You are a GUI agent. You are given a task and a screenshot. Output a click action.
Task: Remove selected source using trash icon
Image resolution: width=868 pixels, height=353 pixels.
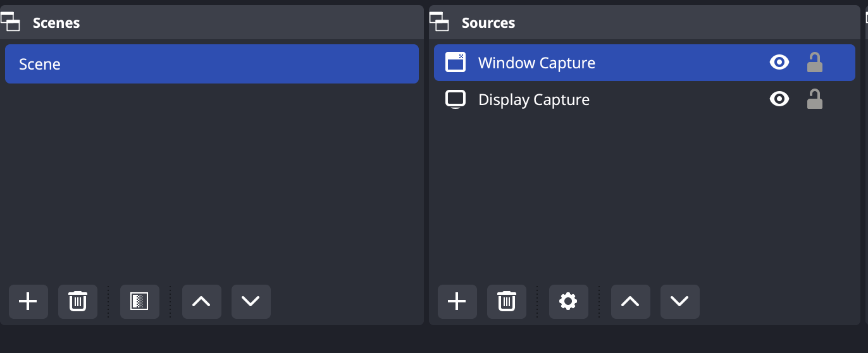pos(507,302)
